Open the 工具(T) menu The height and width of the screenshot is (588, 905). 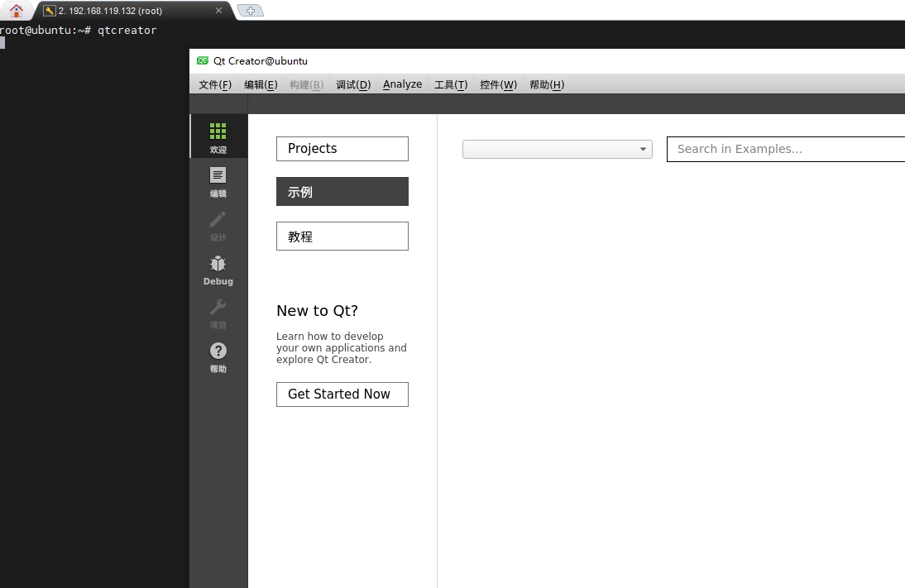[x=451, y=84]
